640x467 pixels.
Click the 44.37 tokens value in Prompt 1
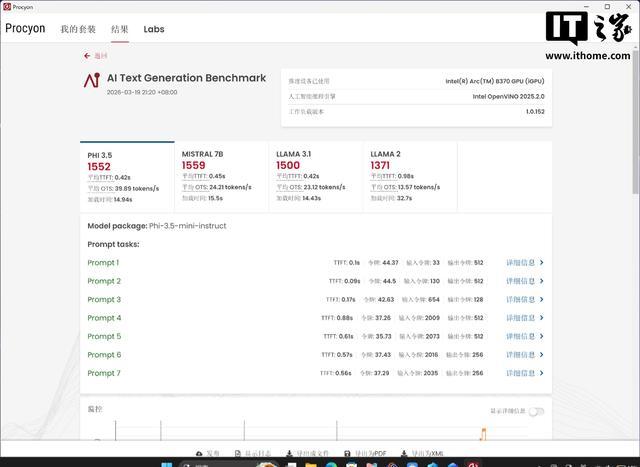point(390,262)
